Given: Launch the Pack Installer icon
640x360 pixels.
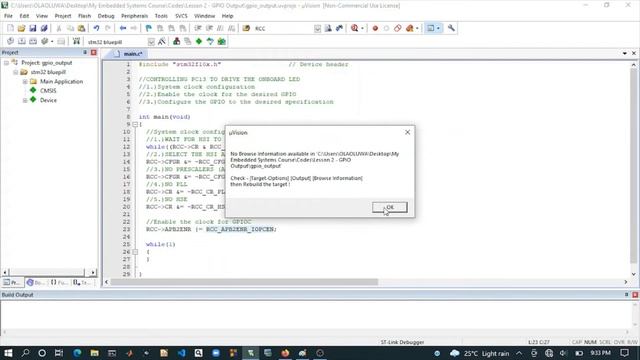Looking at the screenshot, I should (222, 41).
